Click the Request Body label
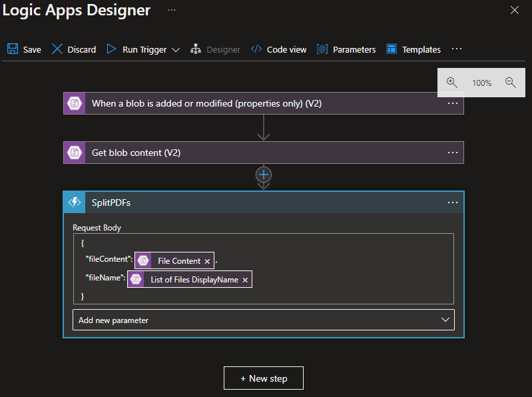This screenshot has width=532, height=397. click(x=97, y=228)
